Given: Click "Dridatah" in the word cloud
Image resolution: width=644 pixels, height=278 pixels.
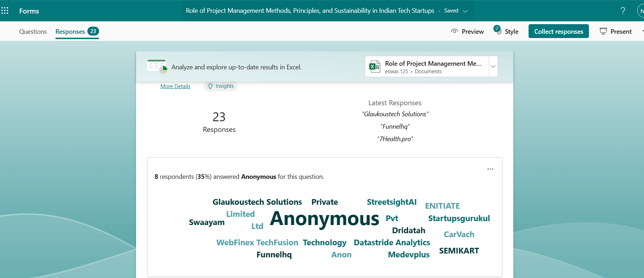Looking at the screenshot, I should pos(408,230).
